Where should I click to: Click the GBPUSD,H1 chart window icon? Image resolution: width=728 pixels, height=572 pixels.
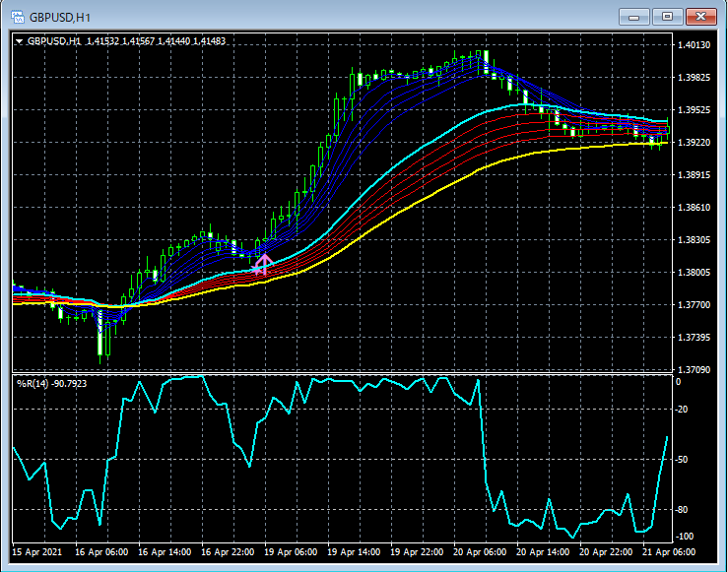pos(18,17)
